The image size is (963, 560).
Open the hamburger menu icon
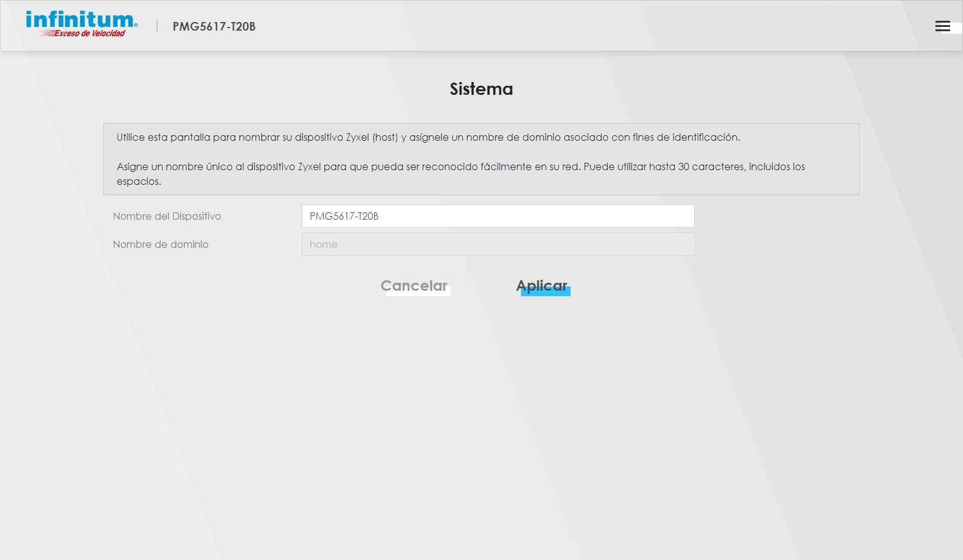[x=942, y=26]
